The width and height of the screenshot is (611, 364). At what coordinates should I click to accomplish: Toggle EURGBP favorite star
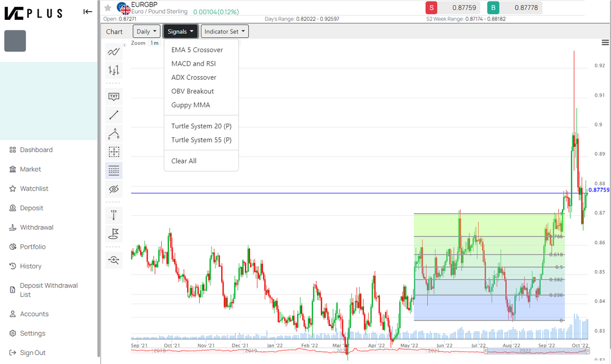click(x=107, y=8)
